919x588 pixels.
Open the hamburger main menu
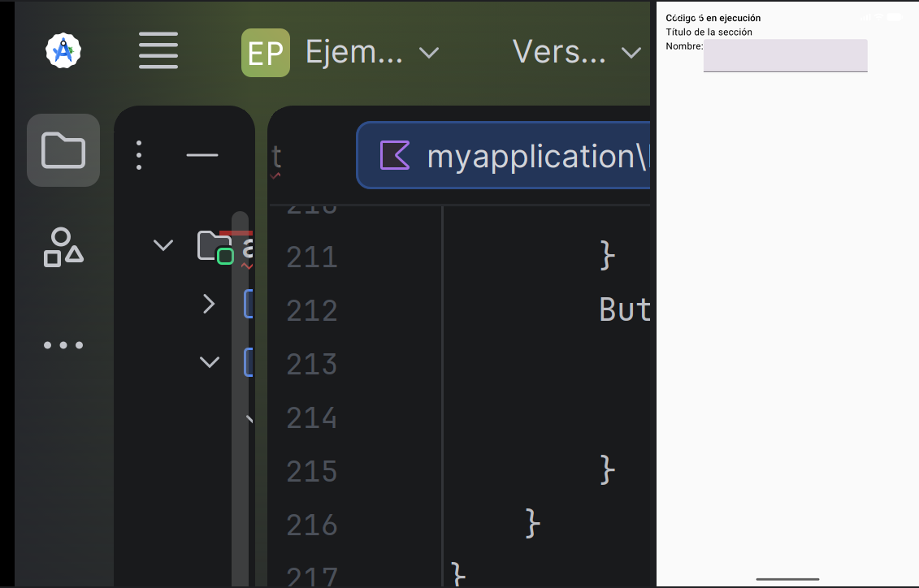click(158, 50)
